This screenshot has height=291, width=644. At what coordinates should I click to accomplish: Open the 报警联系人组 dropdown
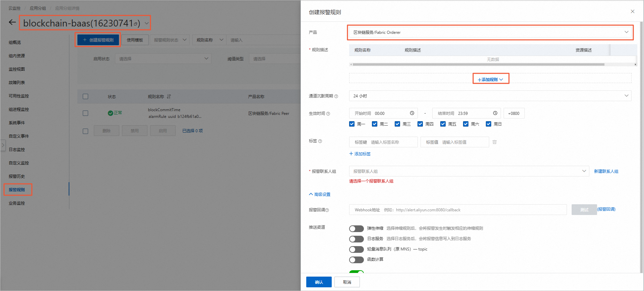(469, 171)
